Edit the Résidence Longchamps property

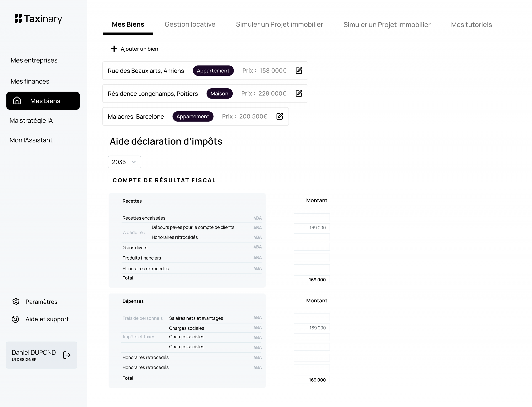(299, 94)
